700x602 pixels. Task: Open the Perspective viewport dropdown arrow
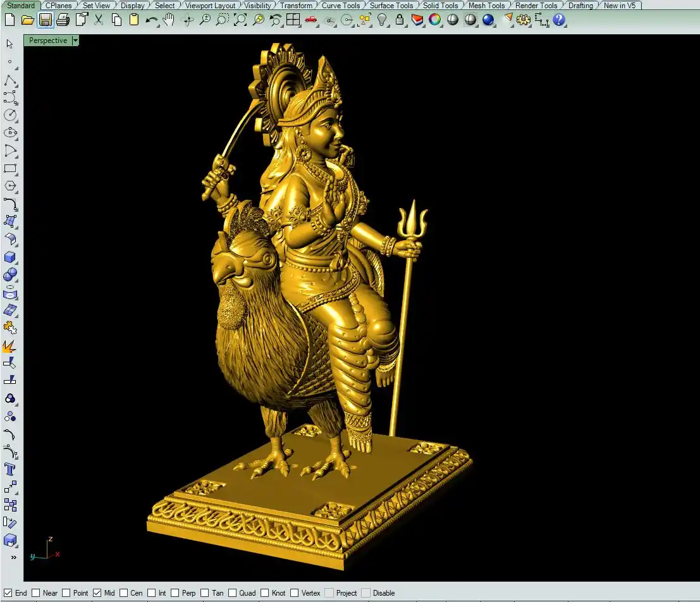click(x=75, y=40)
